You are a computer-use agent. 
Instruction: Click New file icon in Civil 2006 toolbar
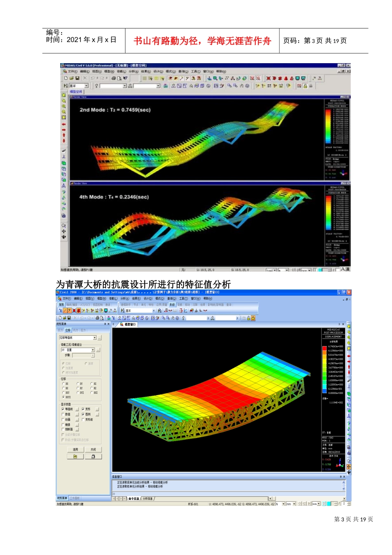[x=60, y=318]
